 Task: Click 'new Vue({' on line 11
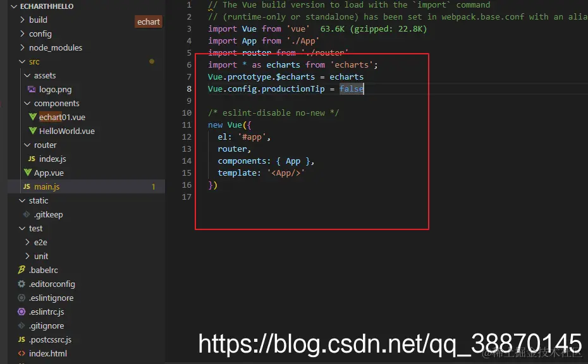click(230, 125)
